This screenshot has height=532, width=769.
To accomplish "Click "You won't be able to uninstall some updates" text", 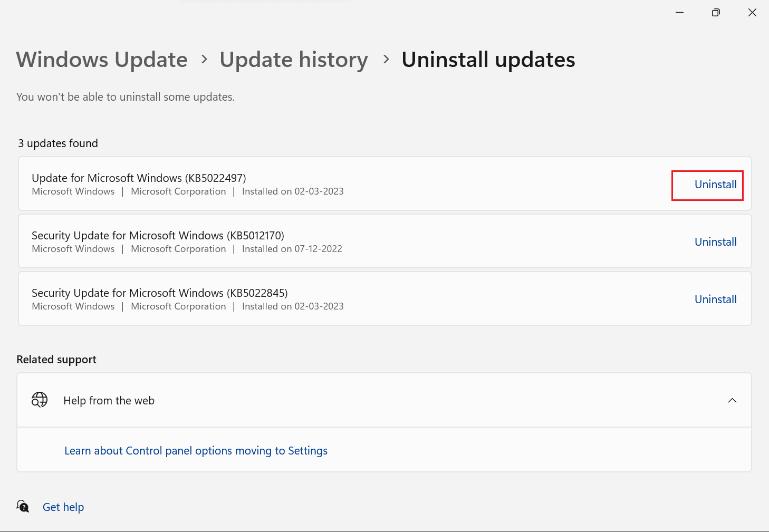I will point(126,97).
